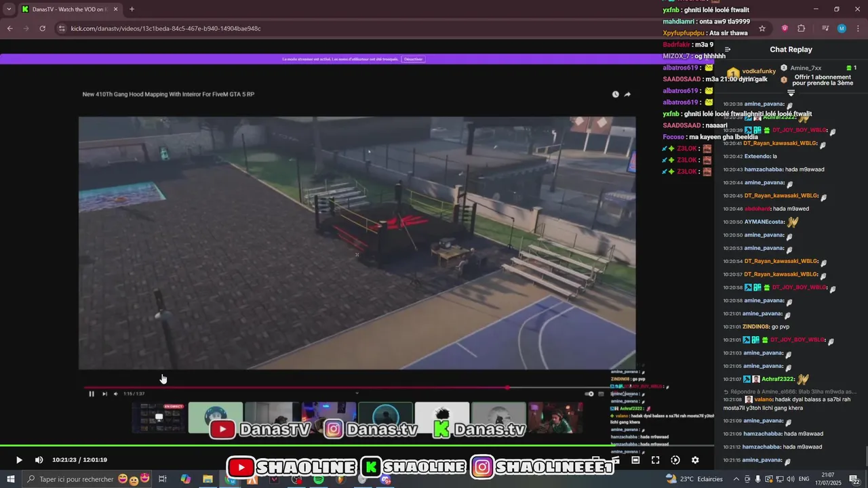Open the Chrome profile avatar M
The height and width of the screenshot is (488, 868).
coord(842,28)
